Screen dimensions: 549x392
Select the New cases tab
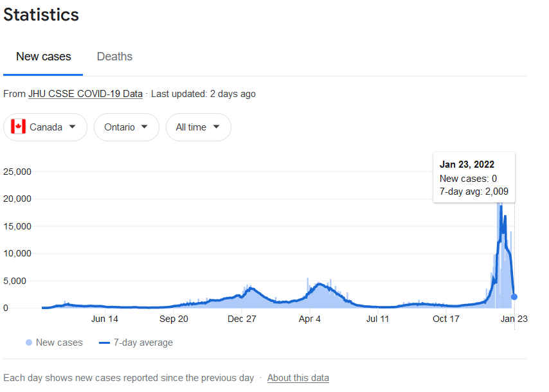(43, 57)
